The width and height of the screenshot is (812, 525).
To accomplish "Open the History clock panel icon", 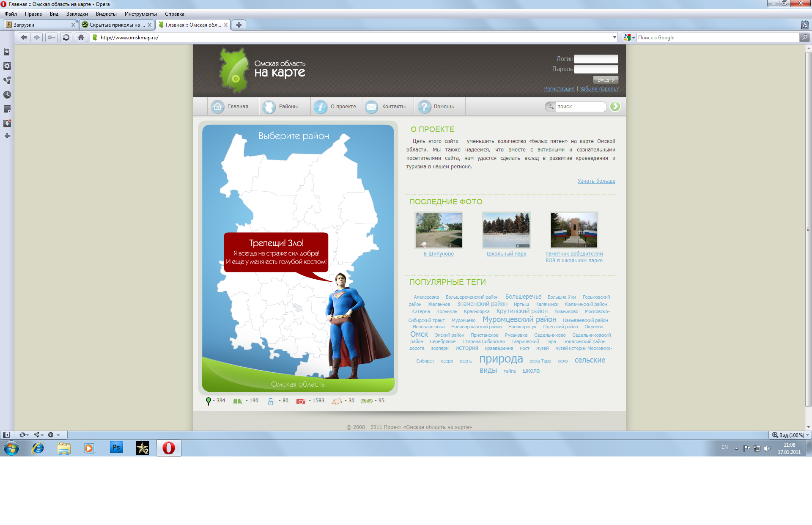I will point(7,95).
